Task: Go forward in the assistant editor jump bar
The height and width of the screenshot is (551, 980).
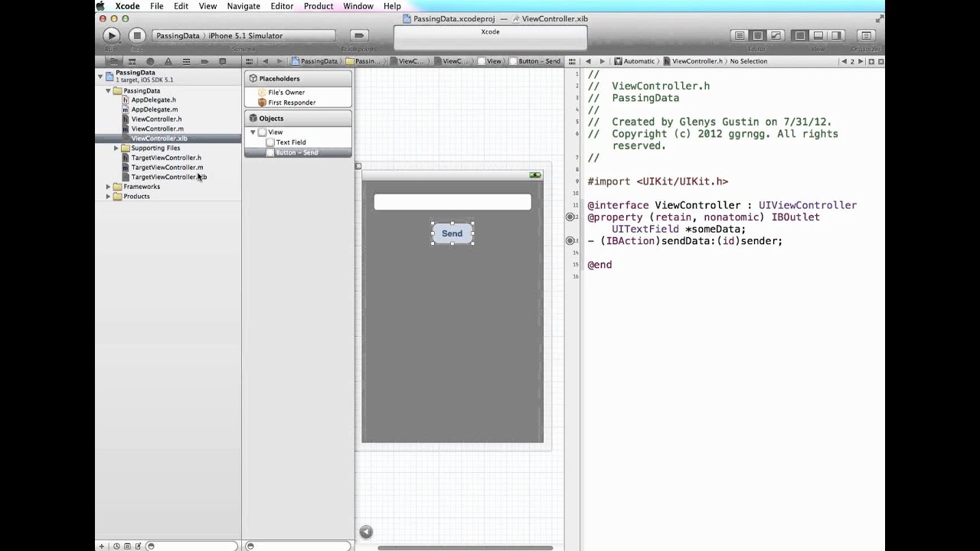Action: click(x=602, y=61)
